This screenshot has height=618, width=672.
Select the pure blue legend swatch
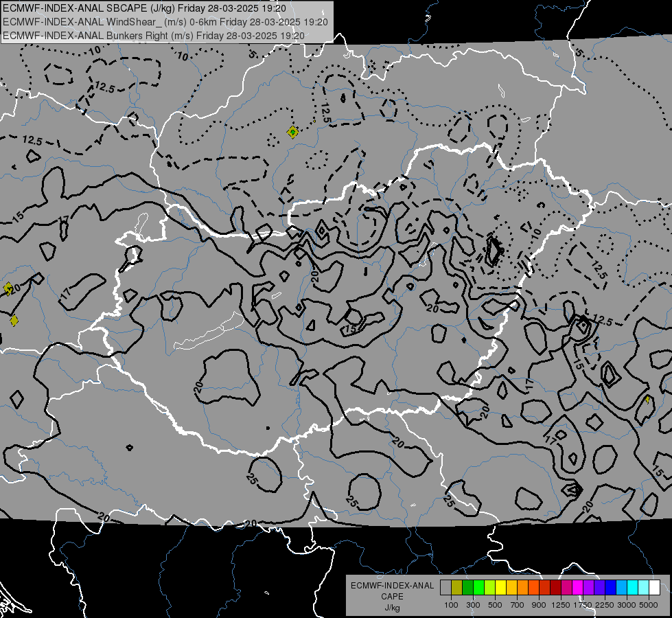(x=611, y=588)
